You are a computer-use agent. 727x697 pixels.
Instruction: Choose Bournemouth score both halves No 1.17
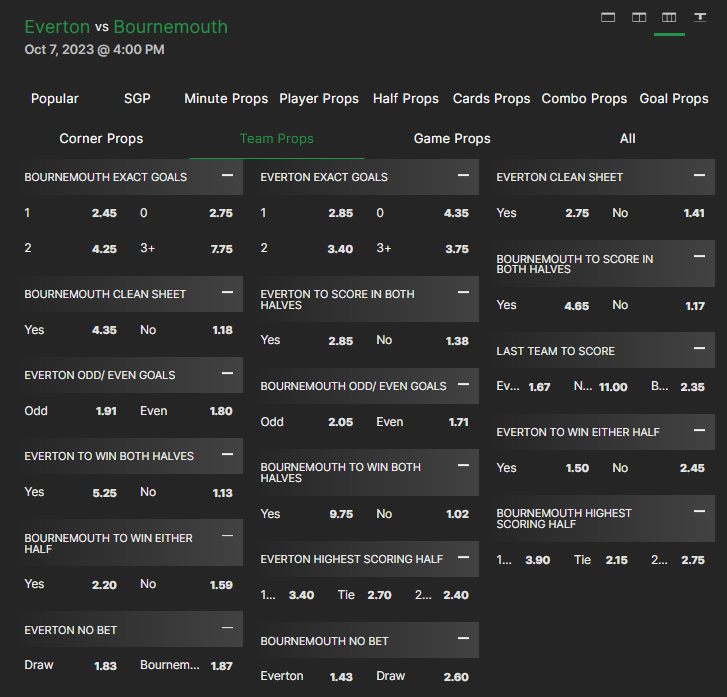click(658, 305)
